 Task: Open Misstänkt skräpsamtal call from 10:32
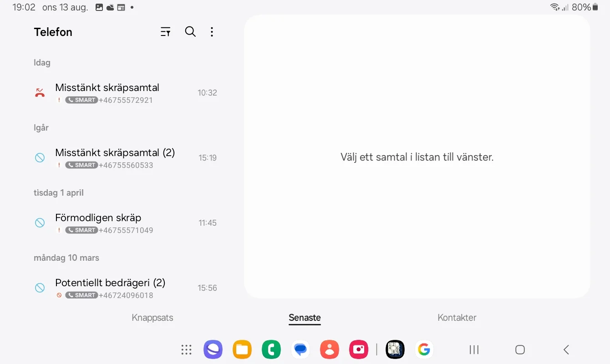point(125,93)
